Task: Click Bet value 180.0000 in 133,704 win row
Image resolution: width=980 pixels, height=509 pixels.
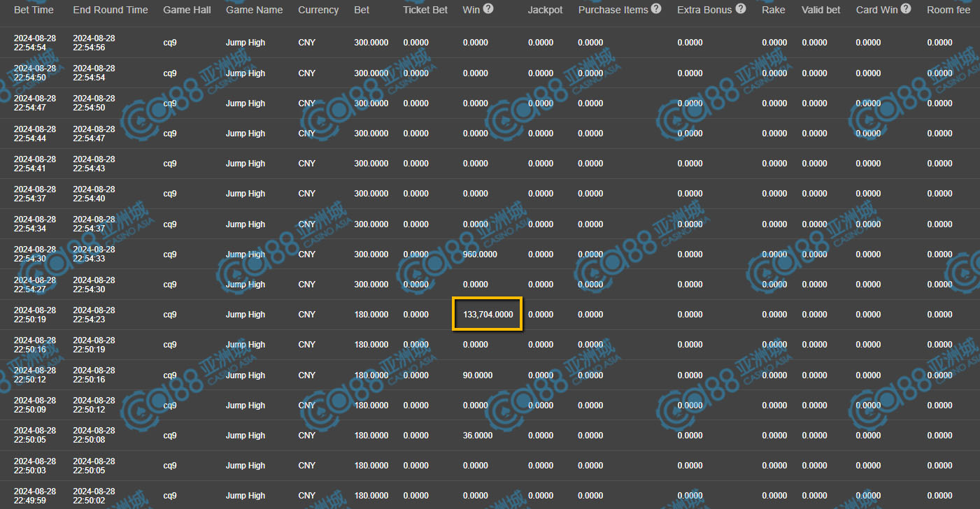Action: click(371, 315)
